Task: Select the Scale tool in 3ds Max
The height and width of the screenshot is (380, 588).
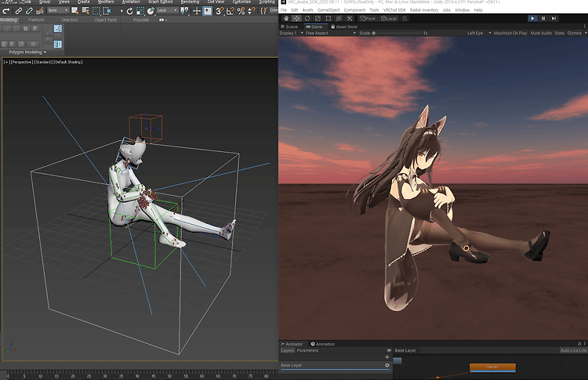Action: (x=140, y=11)
